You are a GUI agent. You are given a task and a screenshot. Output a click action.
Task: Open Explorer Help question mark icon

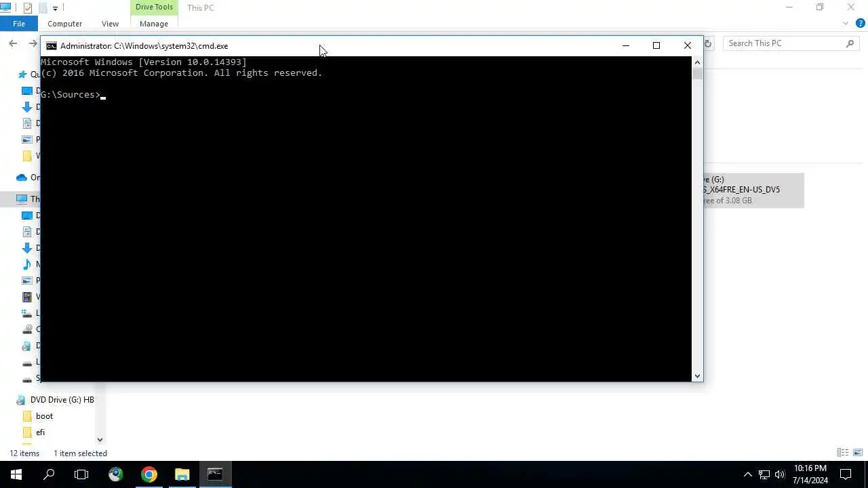860,24
